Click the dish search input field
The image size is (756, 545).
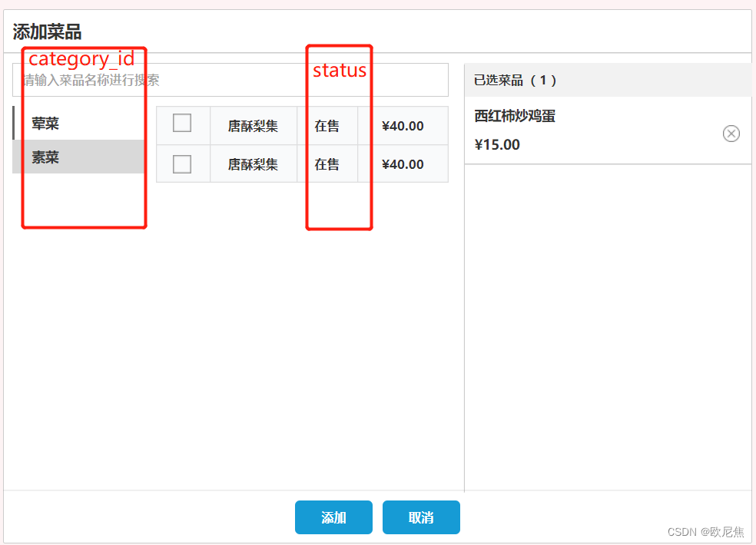[230, 79]
